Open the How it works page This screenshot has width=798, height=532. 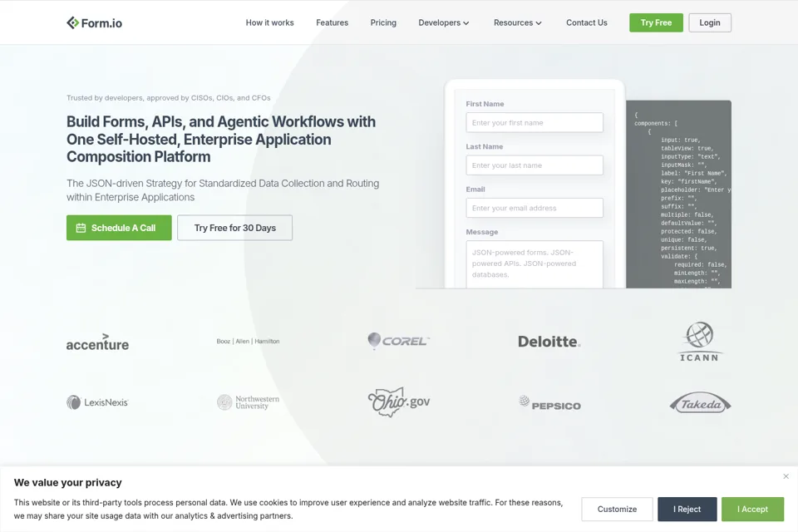click(269, 23)
